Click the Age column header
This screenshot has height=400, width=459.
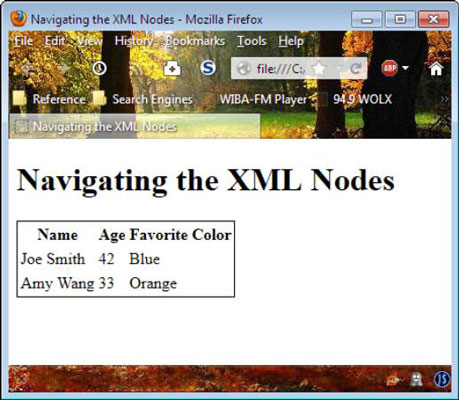tap(112, 235)
